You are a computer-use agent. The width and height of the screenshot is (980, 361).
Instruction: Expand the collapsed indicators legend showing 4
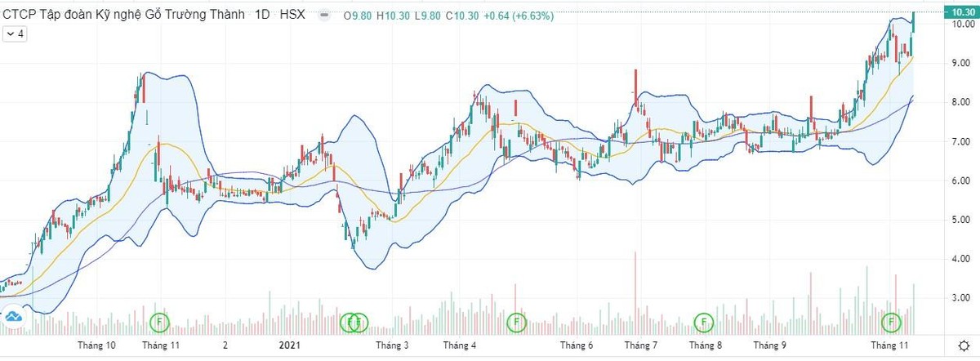pos(14,34)
